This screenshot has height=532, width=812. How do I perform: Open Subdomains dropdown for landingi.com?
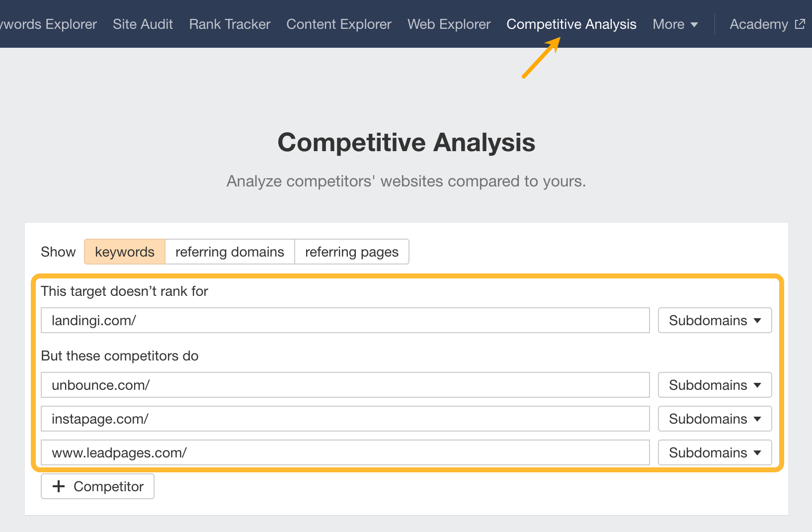[714, 320]
